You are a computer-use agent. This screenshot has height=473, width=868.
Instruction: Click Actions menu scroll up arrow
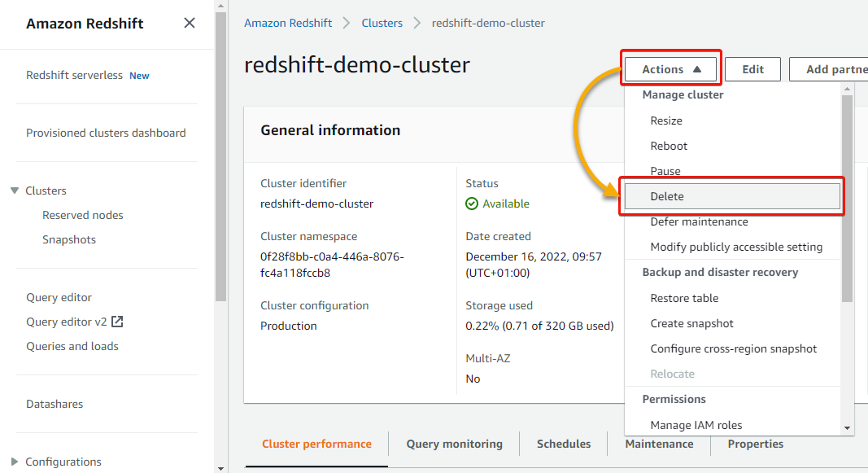(x=847, y=89)
